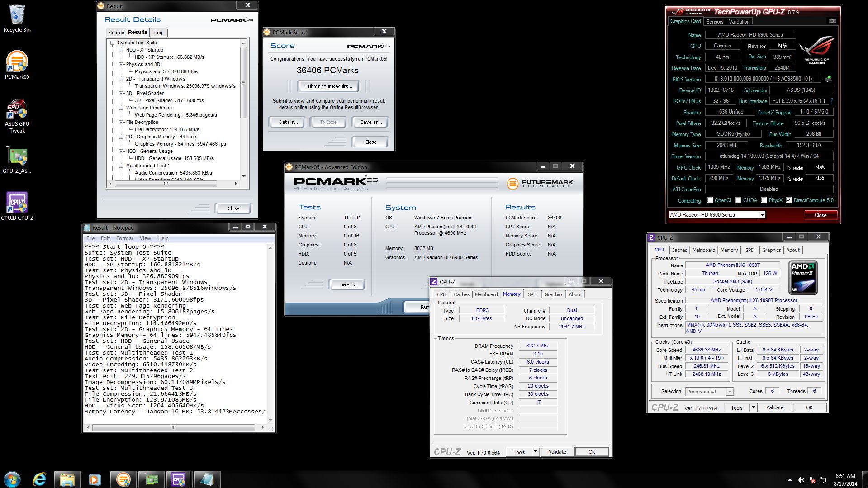868x488 pixels.
Task: Click Submit Your Results button
Action: click(x=328, y=86)
